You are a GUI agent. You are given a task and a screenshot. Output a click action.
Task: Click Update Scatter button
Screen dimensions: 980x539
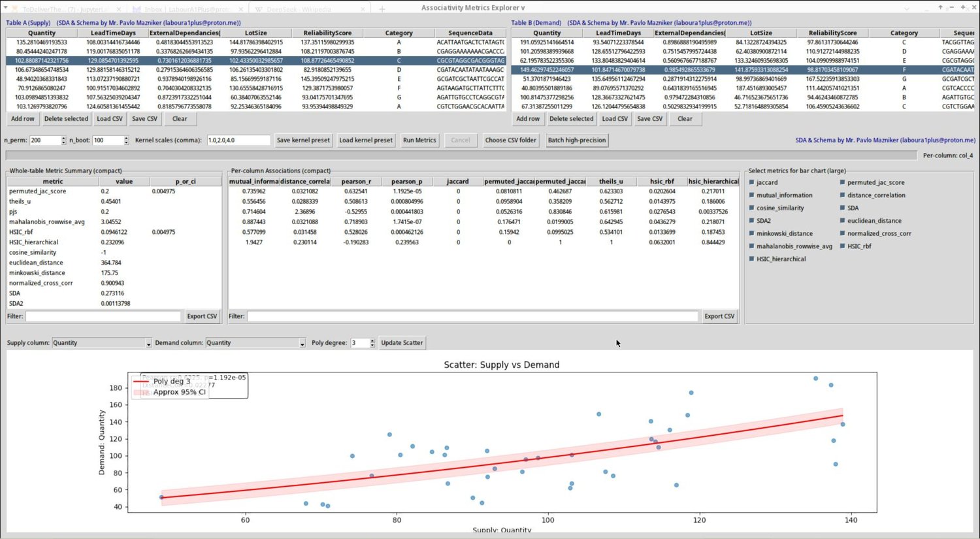402,343
